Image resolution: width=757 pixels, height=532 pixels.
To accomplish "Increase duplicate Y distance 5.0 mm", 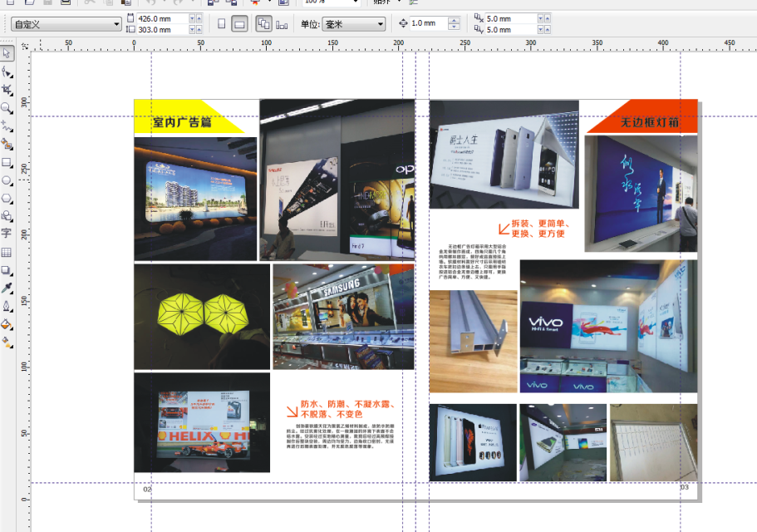I will [548, 29].
